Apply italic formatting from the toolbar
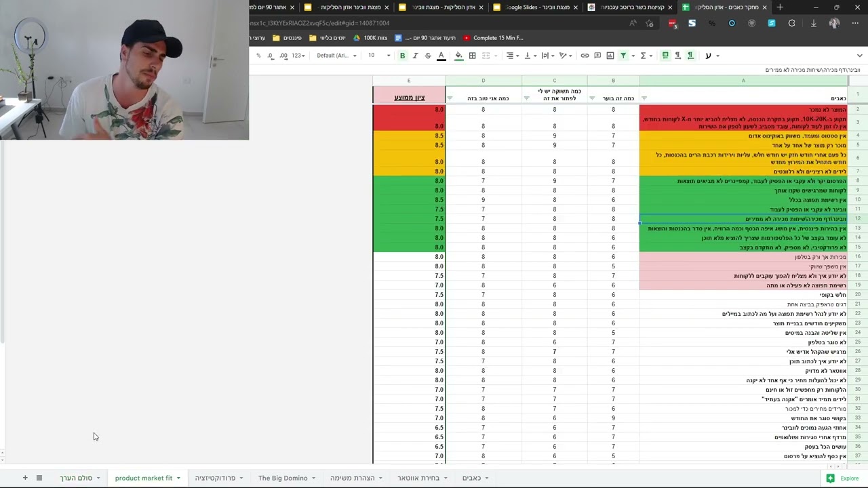Viewport: 868px width, 488px height. (415, 56)
